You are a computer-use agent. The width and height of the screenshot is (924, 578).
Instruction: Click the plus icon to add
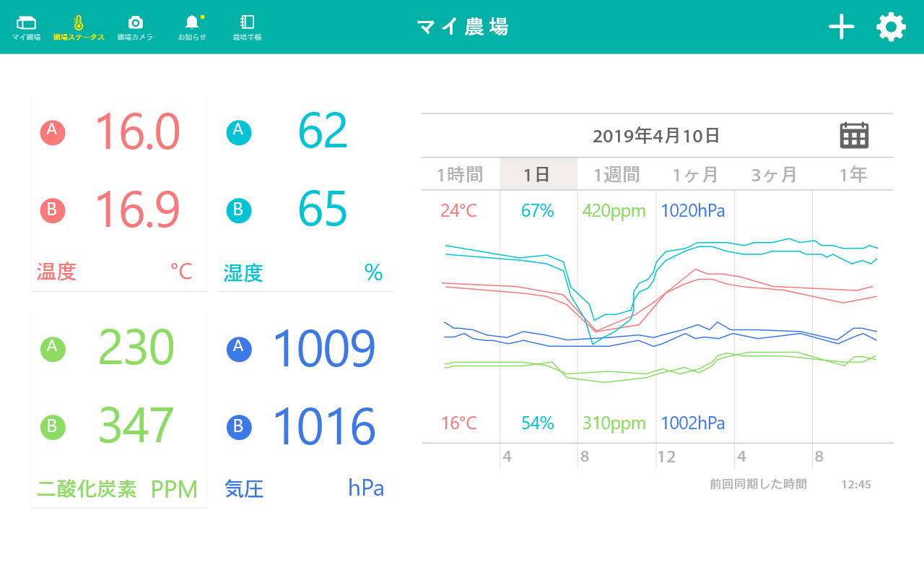[841, 27]
